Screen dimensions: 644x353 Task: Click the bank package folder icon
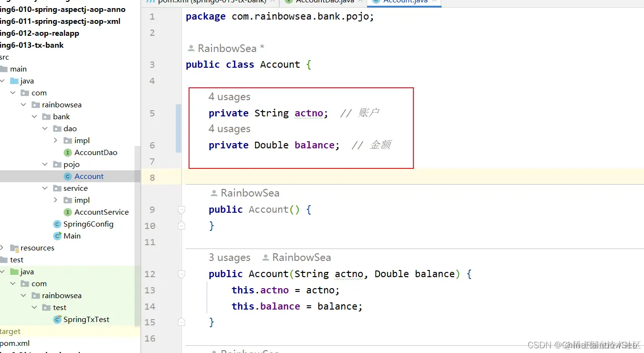click(x=46, y=117)
